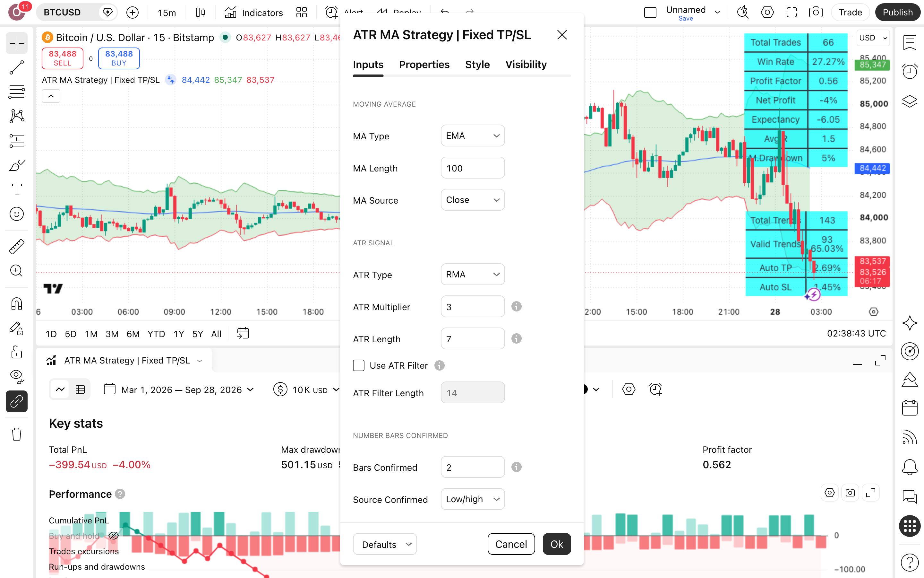Select the 1D time range

51,334
